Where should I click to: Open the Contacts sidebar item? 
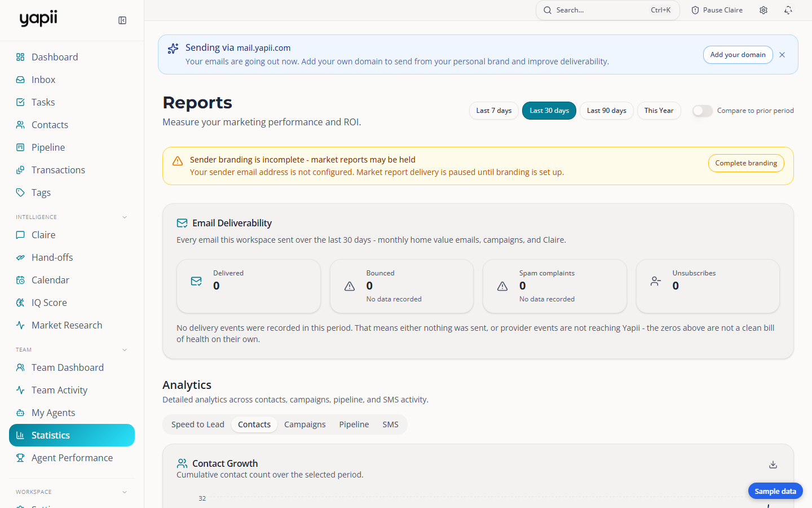pyautogui.click(x=72, y=125)
